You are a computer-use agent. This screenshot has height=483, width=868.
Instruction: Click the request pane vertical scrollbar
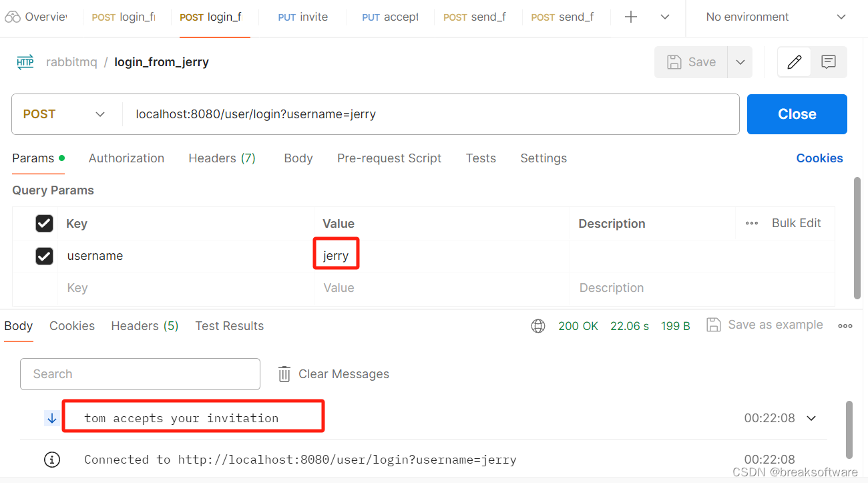(857, 238)
